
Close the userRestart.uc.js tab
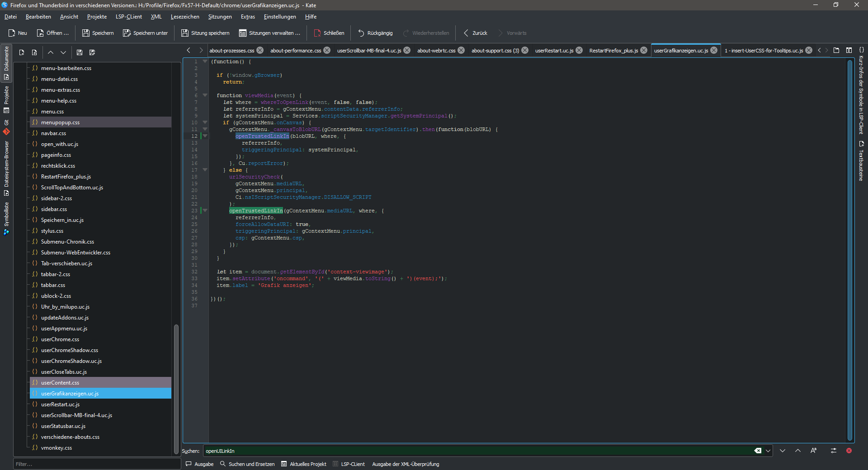(579, 50)
